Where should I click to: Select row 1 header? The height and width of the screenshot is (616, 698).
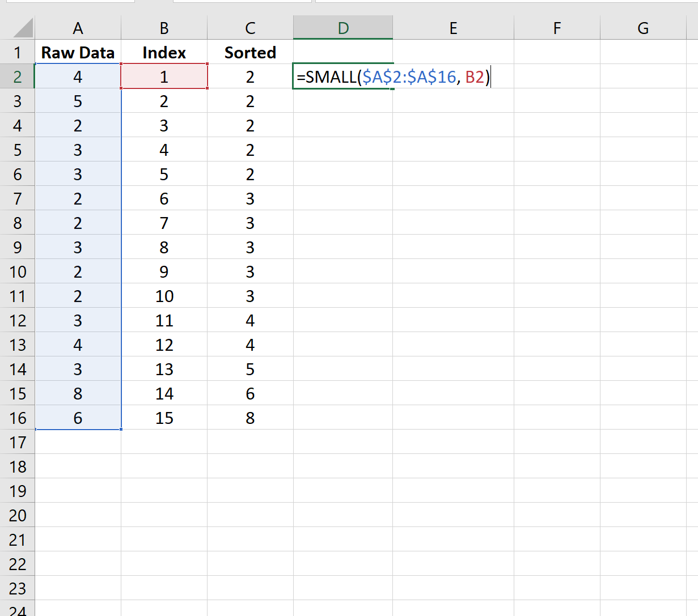pyautogui.click(x=18, y=52)
